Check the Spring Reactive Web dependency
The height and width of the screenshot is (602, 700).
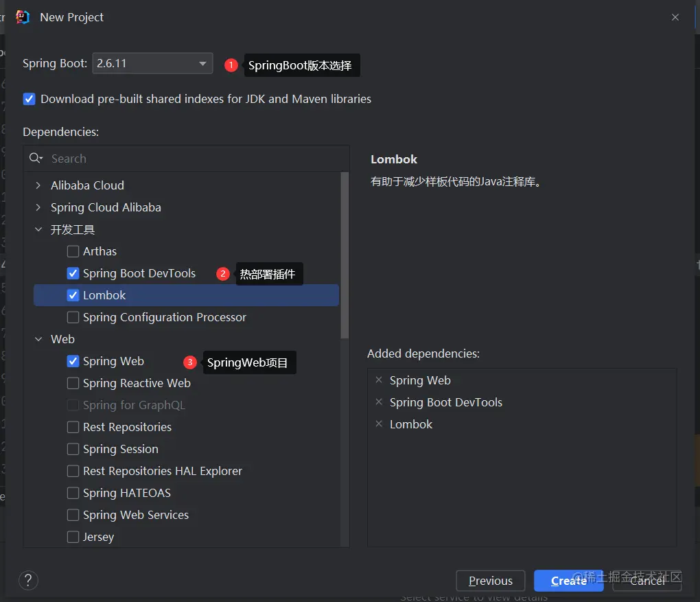[73, 383]
